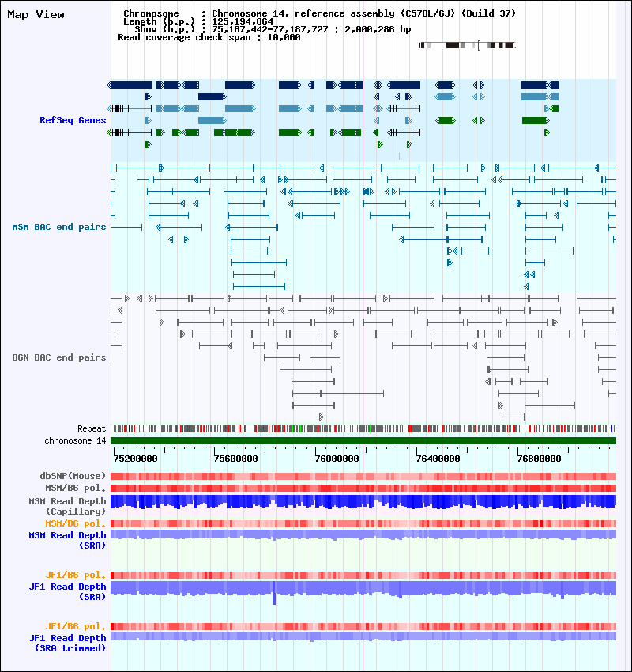This screenshot has width=632, height=672.
Task: Open the RefSeq Genes track label
Action: 73,120
